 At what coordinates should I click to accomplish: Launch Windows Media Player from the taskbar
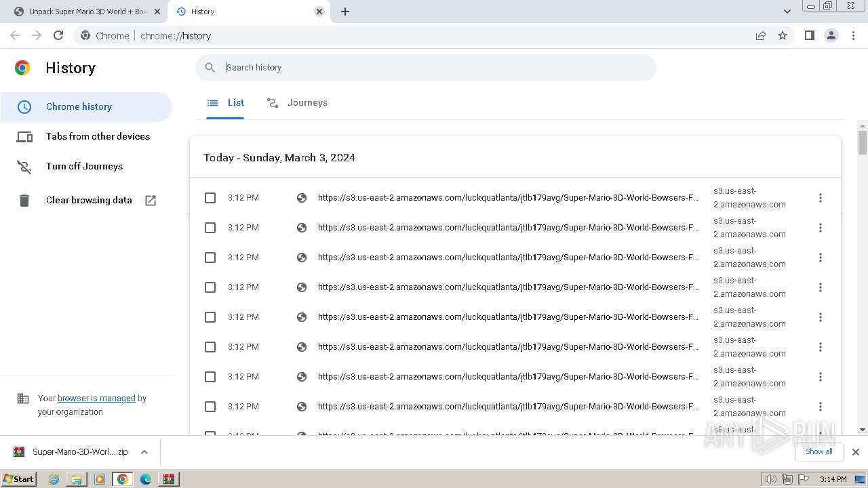100,479
